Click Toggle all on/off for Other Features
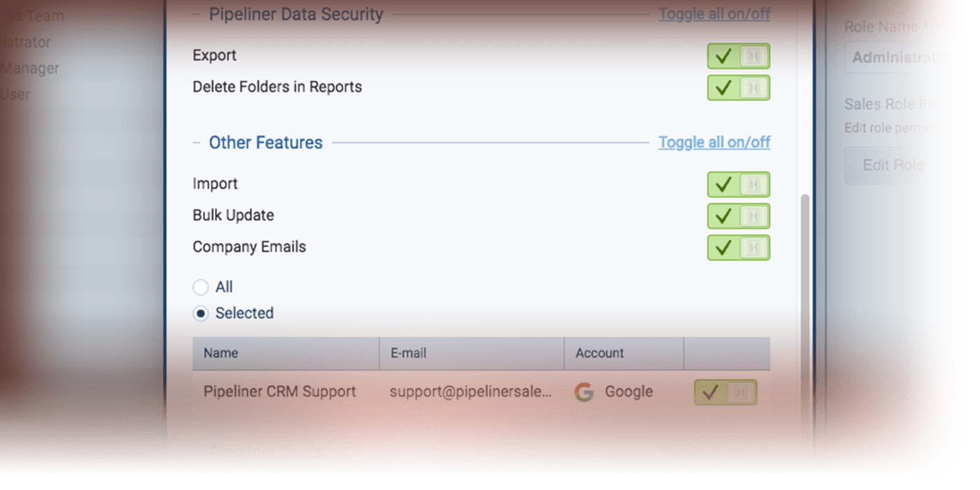980x490 pixels. click(714, 141)
